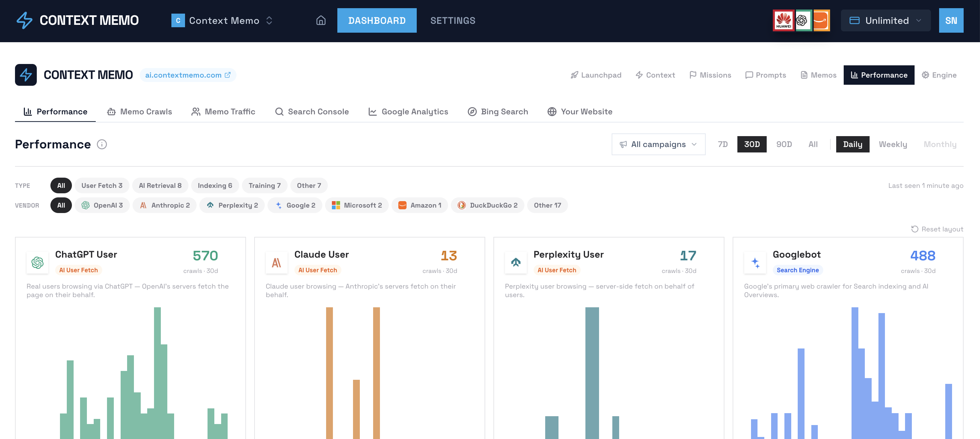Click the ChatGPT User card logo icon
Screen dimensions: 980x439
pos(37,262)
